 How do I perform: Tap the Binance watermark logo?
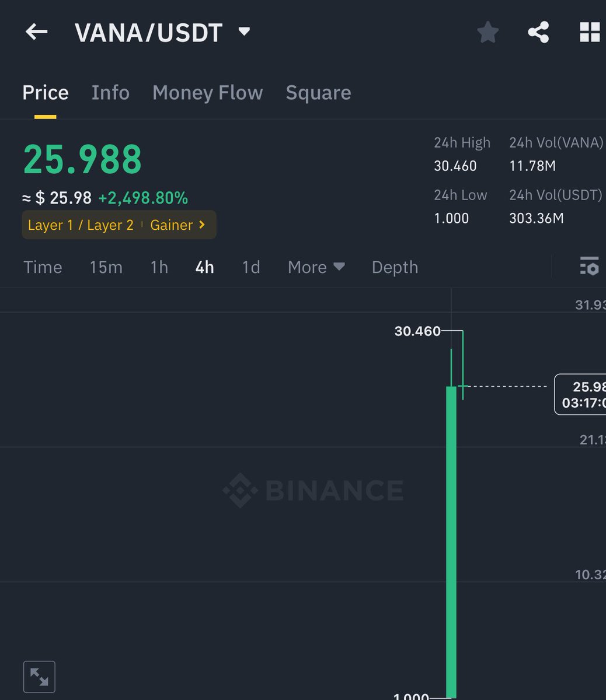click(314, 490)
